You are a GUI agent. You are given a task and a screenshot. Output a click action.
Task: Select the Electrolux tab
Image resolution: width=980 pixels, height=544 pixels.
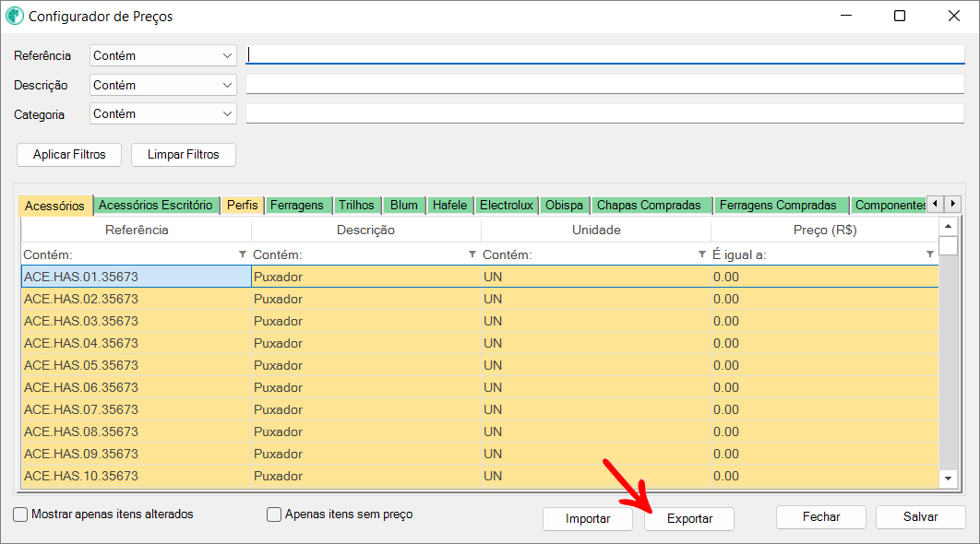(506, 205)
